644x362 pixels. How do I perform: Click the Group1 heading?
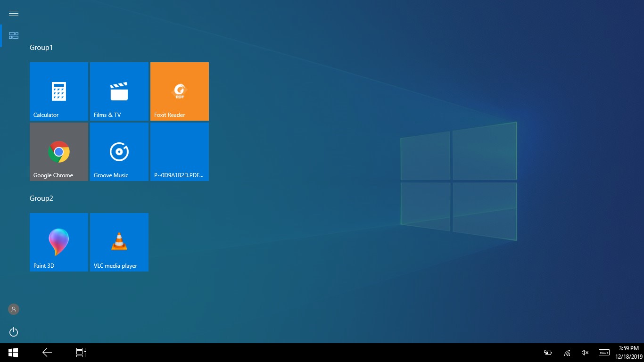pyautogui.click(x=41, y=48)
